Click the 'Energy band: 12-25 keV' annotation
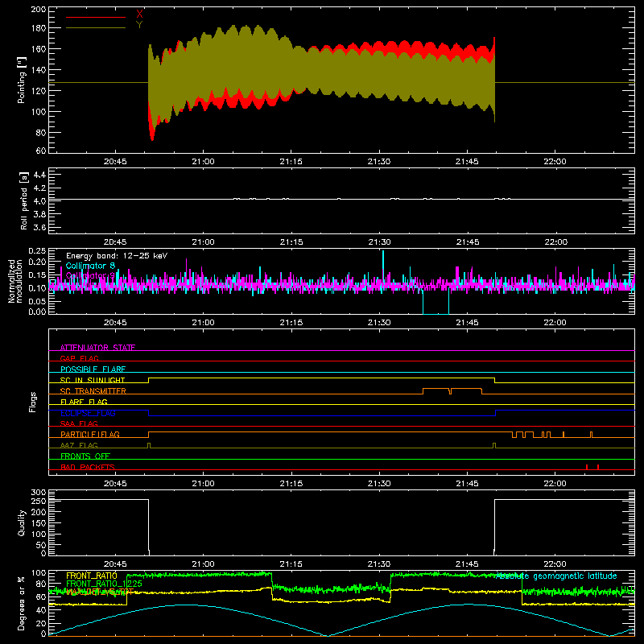The image size is (644, 644). [117, 256]
